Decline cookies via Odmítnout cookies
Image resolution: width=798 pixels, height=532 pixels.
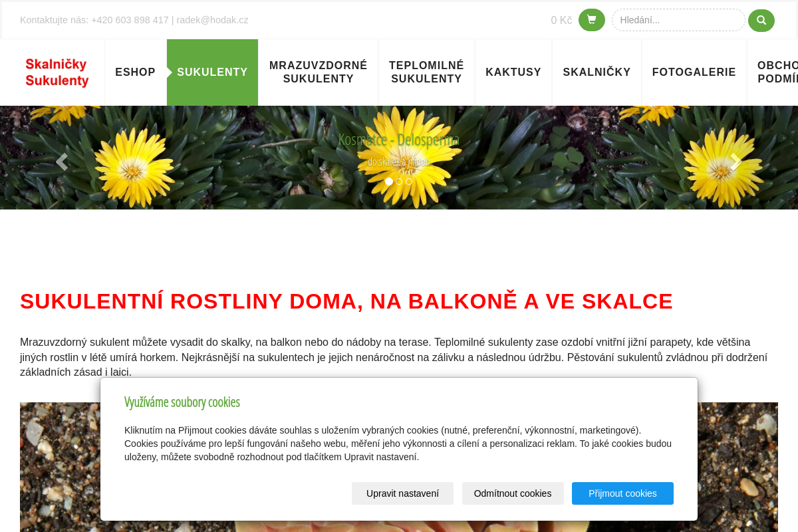point(513,493)
